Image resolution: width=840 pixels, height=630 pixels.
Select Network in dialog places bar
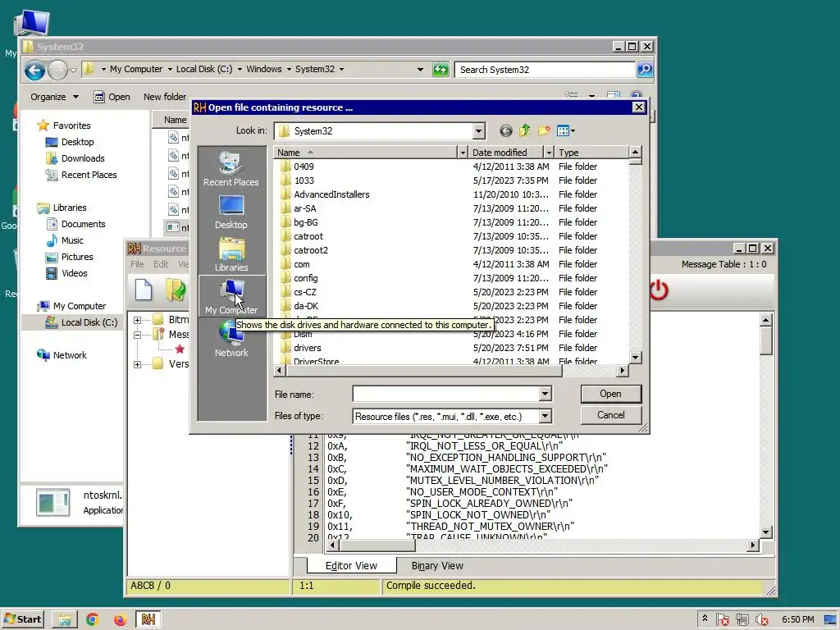[x=231, y=340]
